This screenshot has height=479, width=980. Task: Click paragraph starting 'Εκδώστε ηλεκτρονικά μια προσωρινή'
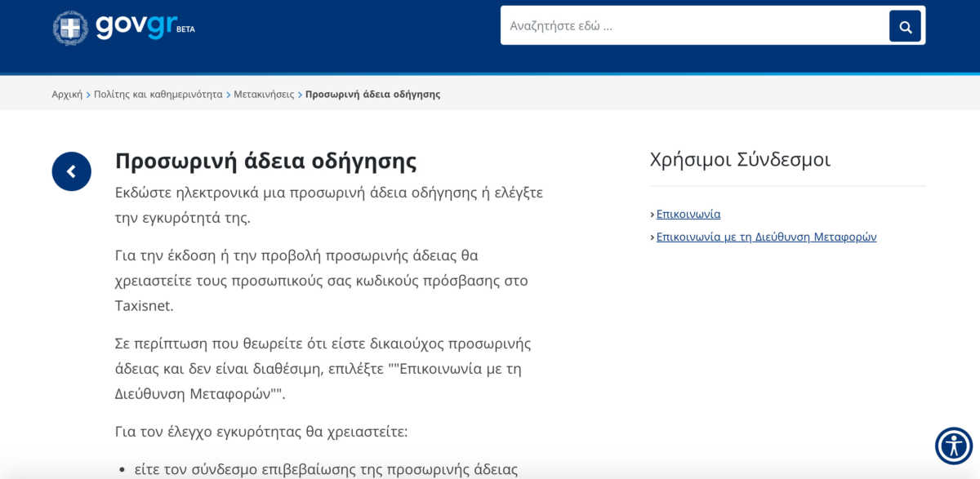[329, 205]
